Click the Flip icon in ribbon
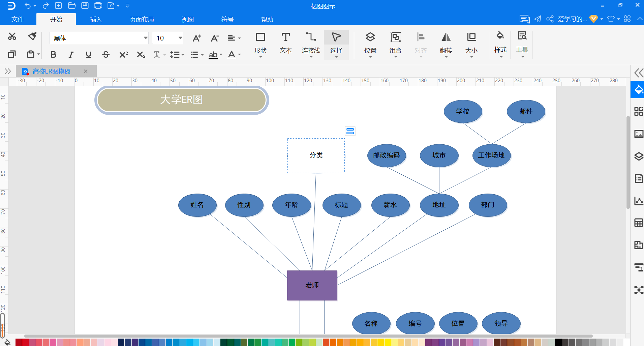Image resolution: width=644 pixels, height=346 pixels. [x=446, y=43]
